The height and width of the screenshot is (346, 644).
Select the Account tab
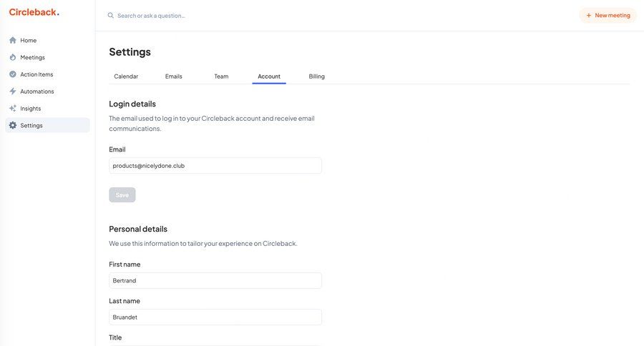click(269, 76)
